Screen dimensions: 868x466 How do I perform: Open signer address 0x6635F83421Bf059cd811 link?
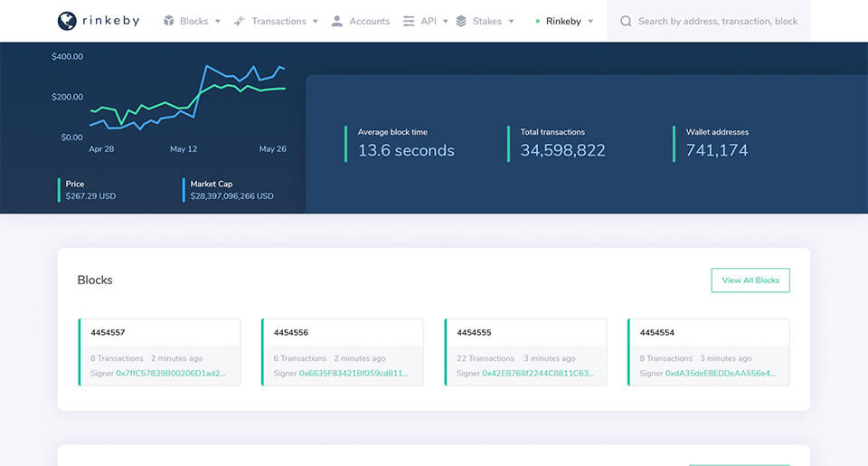click(354, 373)
